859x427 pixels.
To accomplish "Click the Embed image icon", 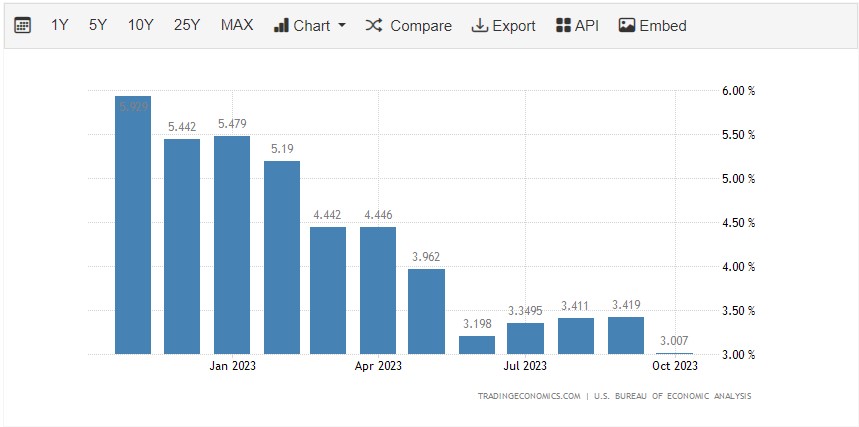I will 627,25.
